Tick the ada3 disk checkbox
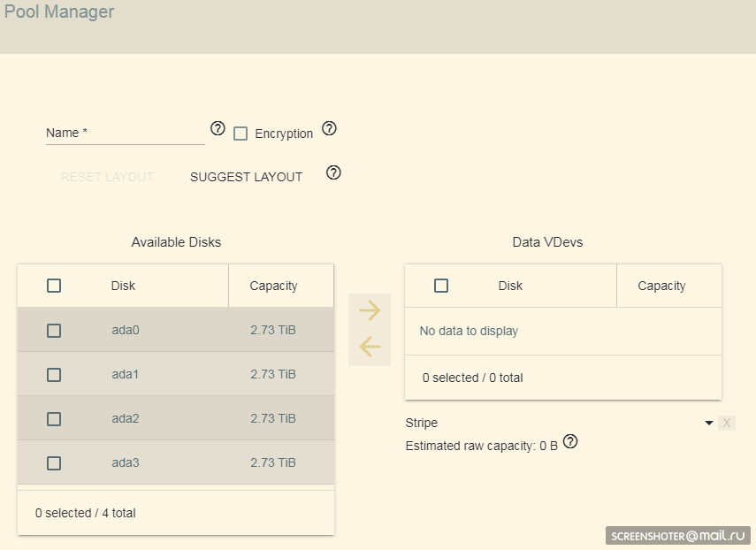This screenshot has width=756, height=550. [x=54, y=462]
